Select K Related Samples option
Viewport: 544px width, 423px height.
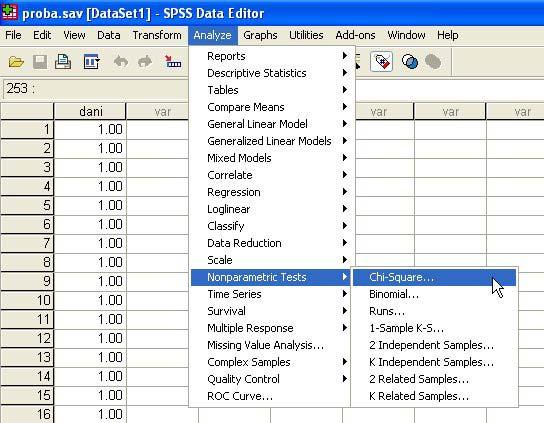[x=434, y=396]
